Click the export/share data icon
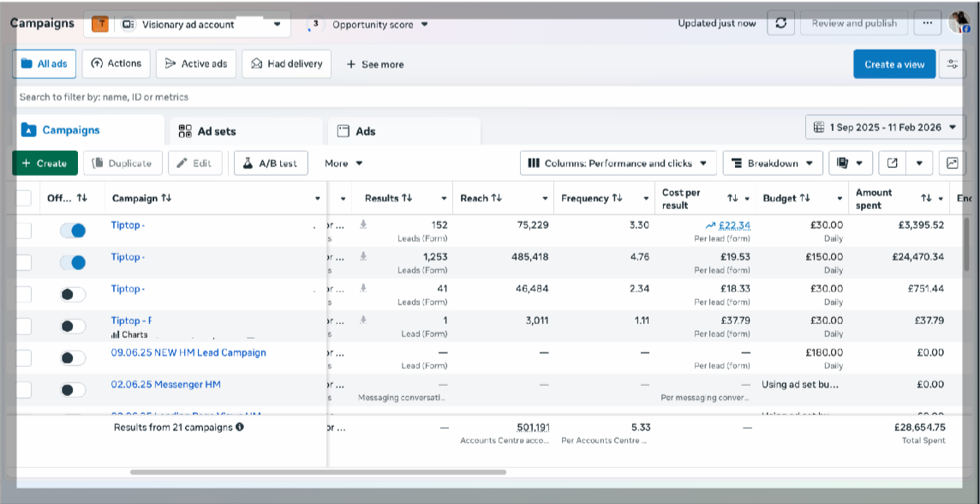Image resolution: width=980 pixels, height=504 pixels. pyautogui.click(x=893, y=163)
